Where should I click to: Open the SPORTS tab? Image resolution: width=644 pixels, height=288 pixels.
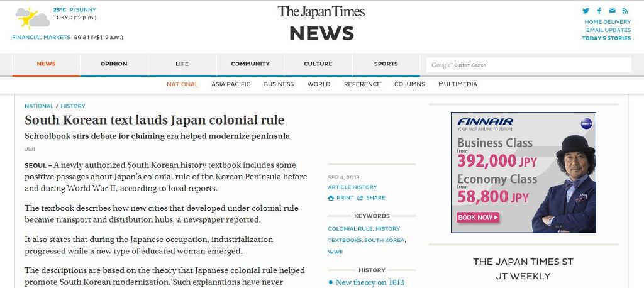tap(386, 64)
